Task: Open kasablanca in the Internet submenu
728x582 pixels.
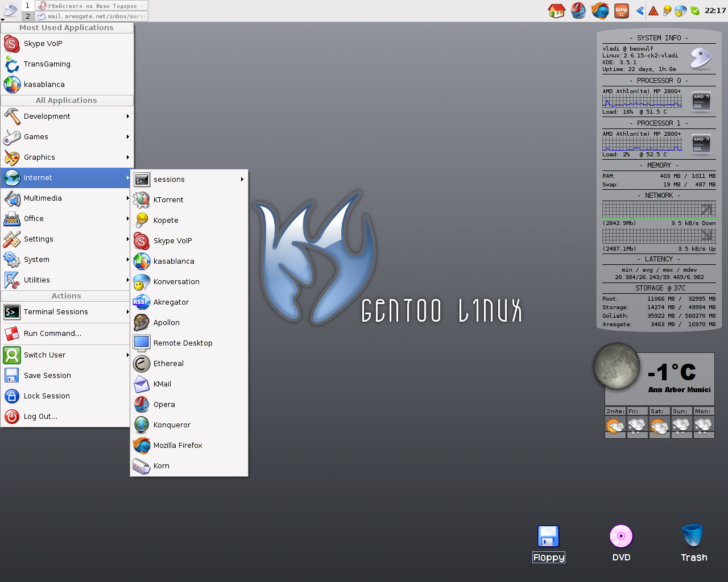Action: point(189,261)
